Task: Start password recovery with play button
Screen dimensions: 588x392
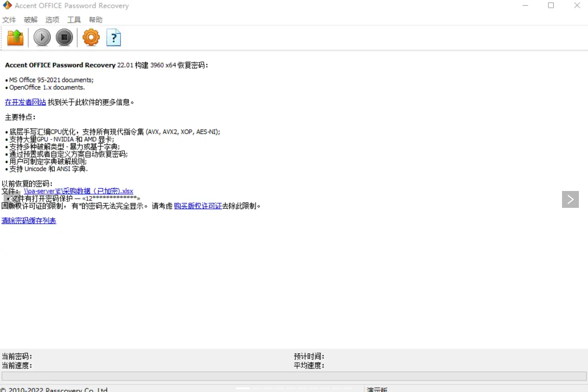Action: click(42, 37)
